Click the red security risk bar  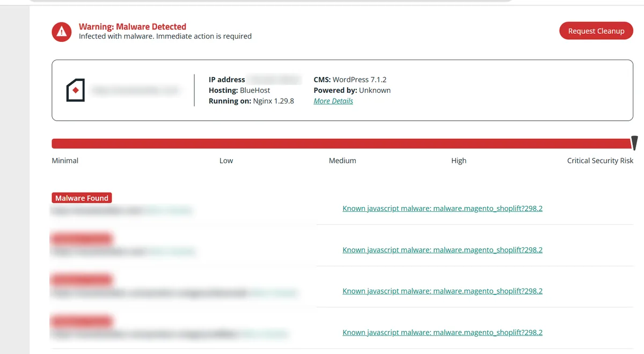(341, 143)
